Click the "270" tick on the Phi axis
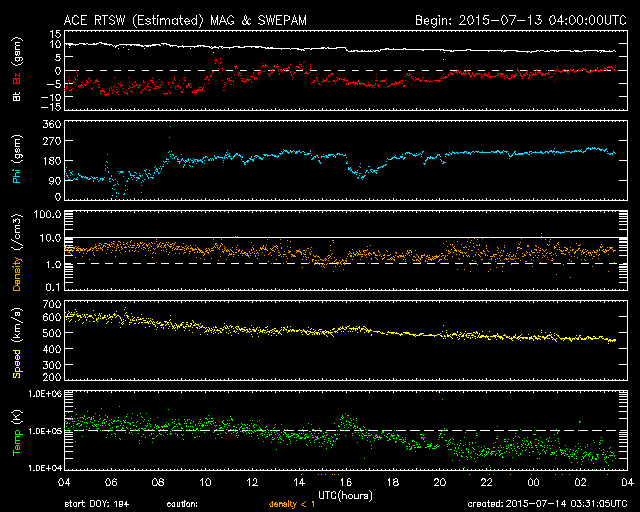Image resolution: width=640 pixels, height=512 pixels. (52, 141)
